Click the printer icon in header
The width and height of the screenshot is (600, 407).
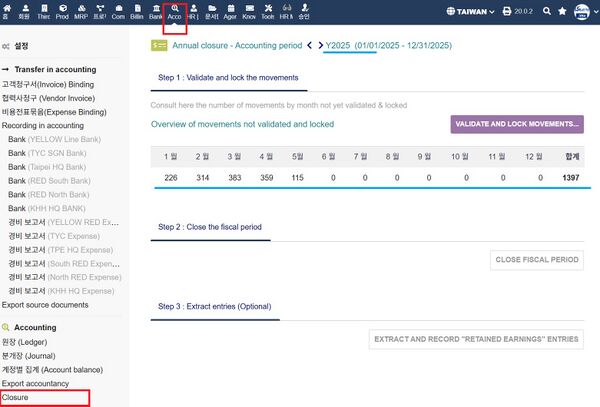(x=507, y=12)
